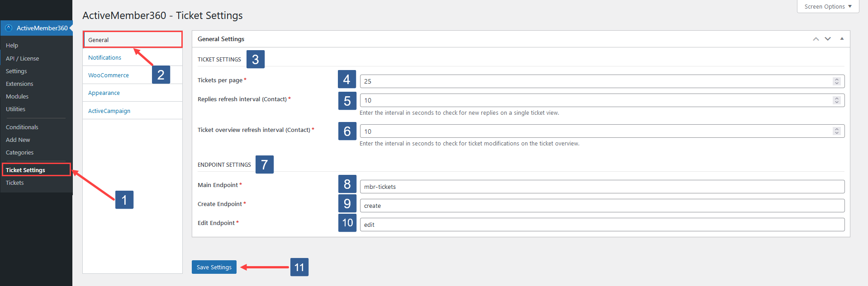The width and height of the screenshot is (868, 286).
Task: Navigate to the Tickets menu item
Action: (14, 183)
